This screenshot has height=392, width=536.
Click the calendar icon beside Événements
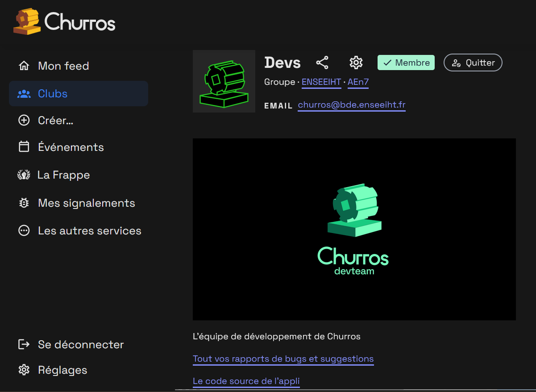(24, 147)
